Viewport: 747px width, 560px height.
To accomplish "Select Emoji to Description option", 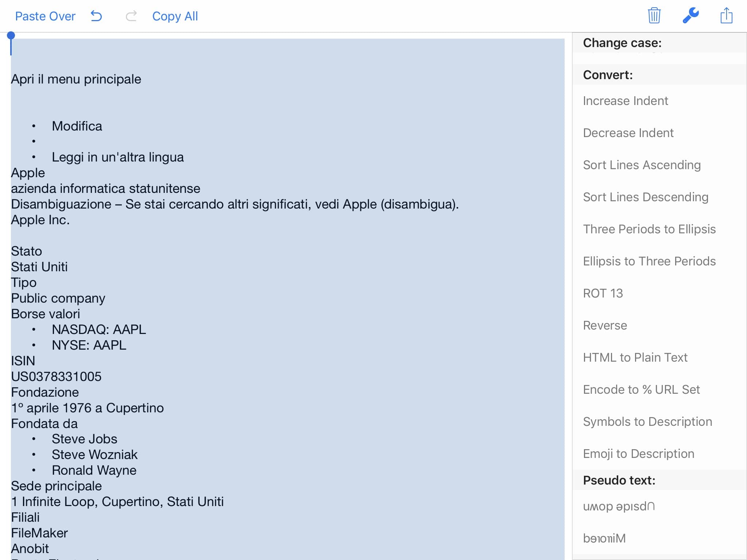I will point(638,454).
